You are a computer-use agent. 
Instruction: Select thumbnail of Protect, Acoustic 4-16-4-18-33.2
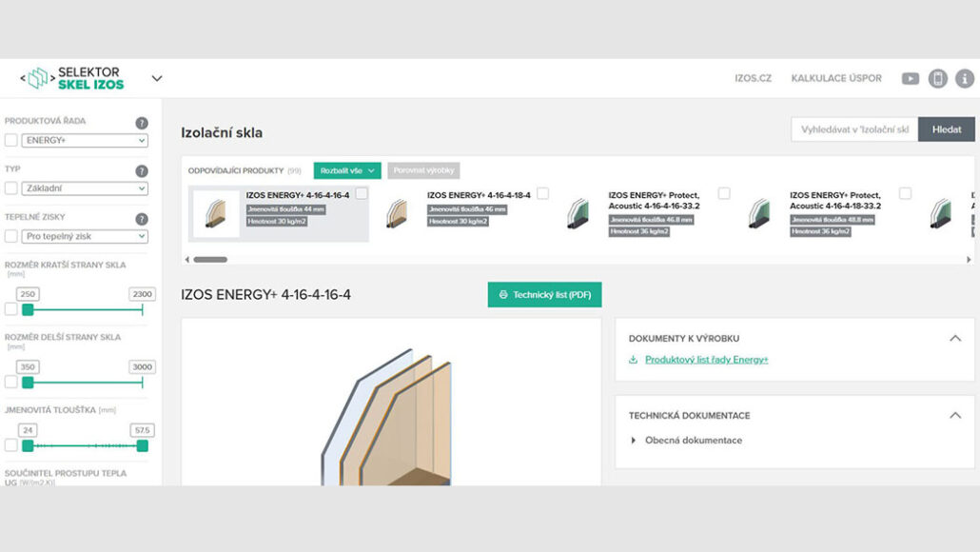[760, 214]
